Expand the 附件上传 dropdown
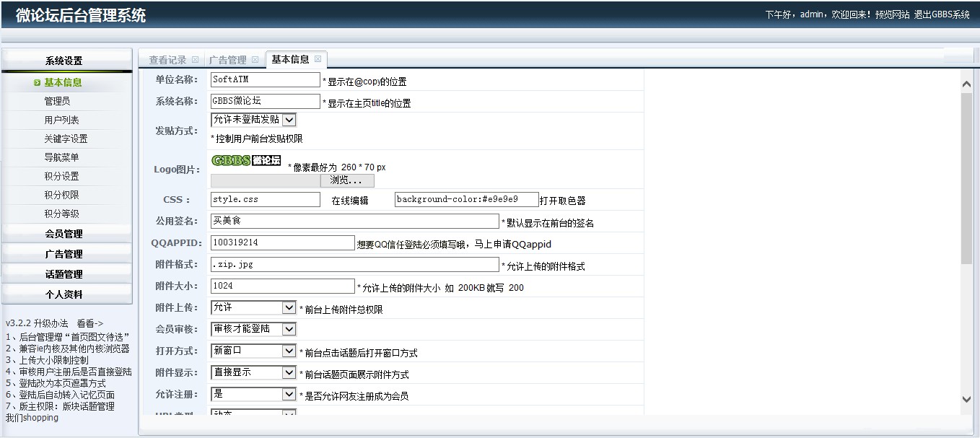The image size is (980, 438). click(x=253, y=307)
